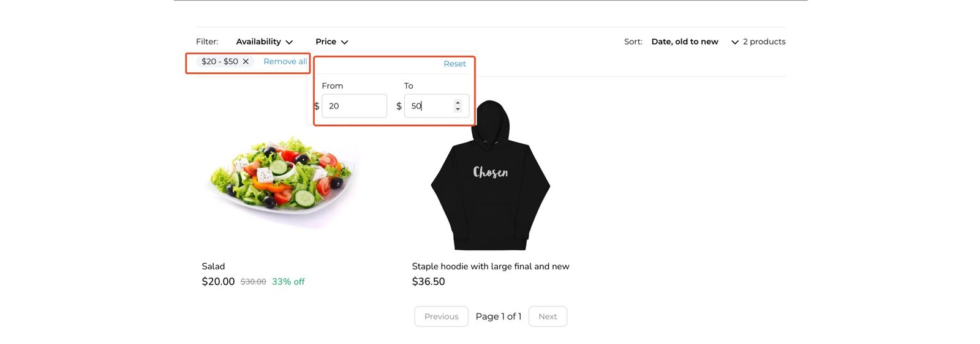The height and width of the screenshot is (344, 980).
Task: Increase the To price with up arrow
Action: tap(458, 103)
